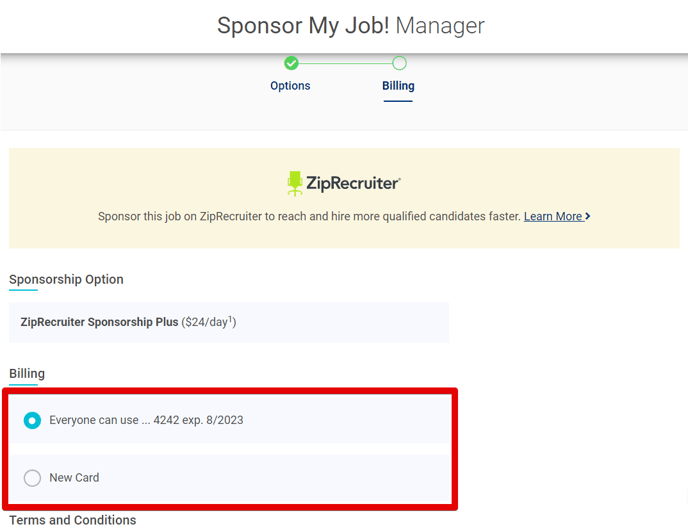Viewport: 688px width, 529px height.
Task: Go to the Options step tab
Action: (x=290, y=86)
